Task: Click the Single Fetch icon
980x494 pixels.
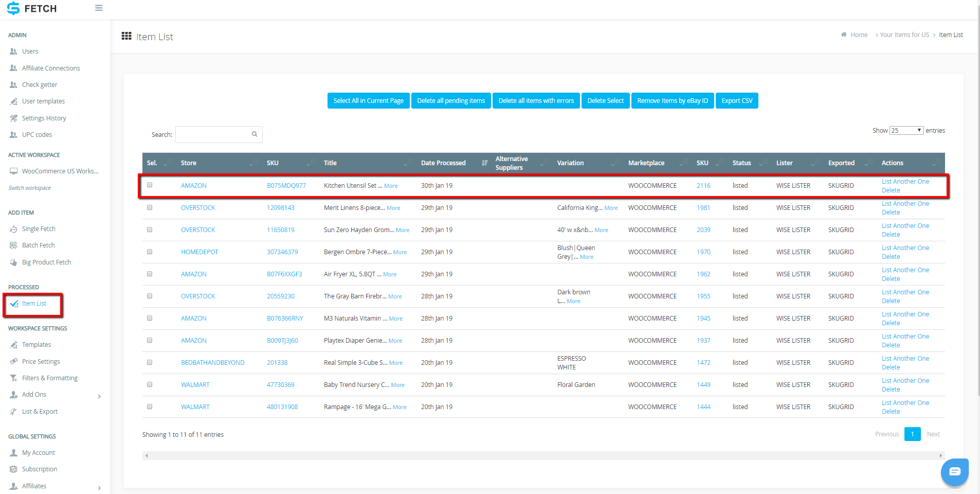Action: tap(13, 229)
